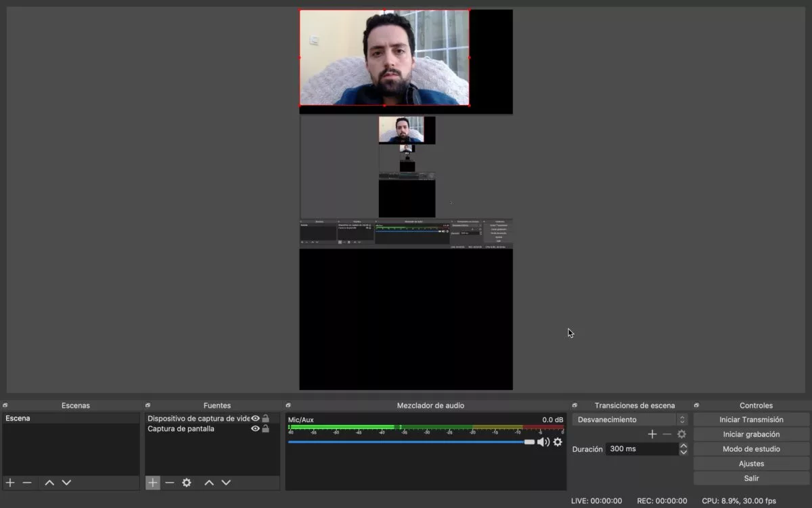
Task: Move source down in Fuentes list
Action: pos(226,483)
